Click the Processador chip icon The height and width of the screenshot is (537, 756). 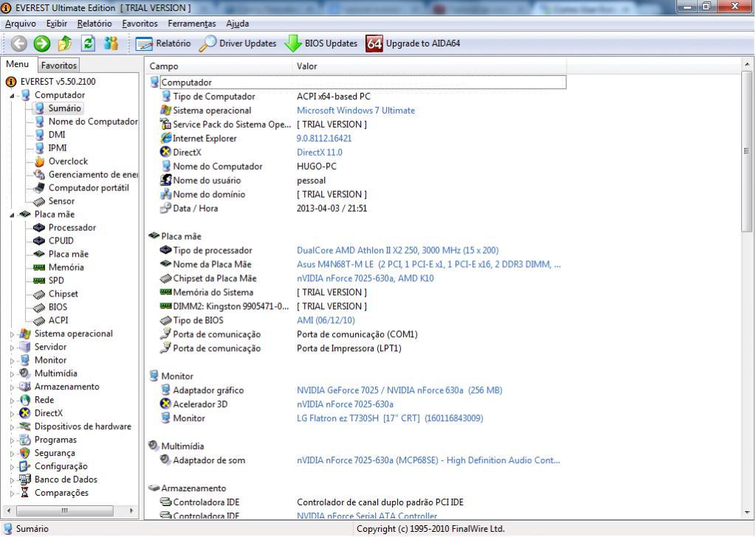coord(40,227)
